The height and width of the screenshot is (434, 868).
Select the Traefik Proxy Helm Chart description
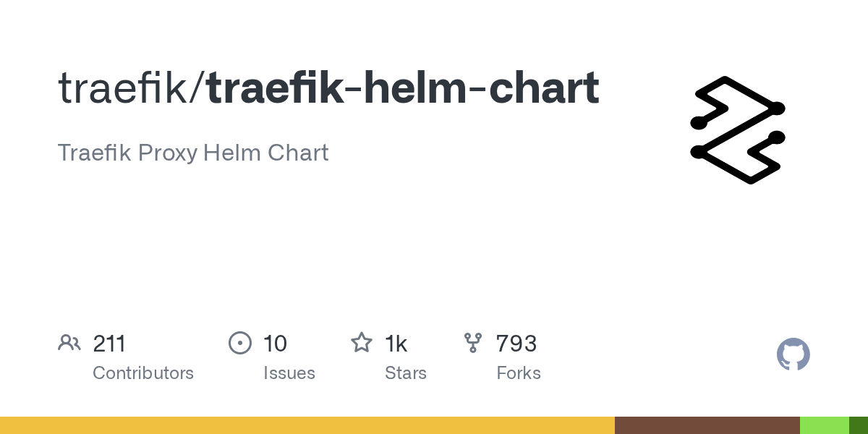(193, 153)
